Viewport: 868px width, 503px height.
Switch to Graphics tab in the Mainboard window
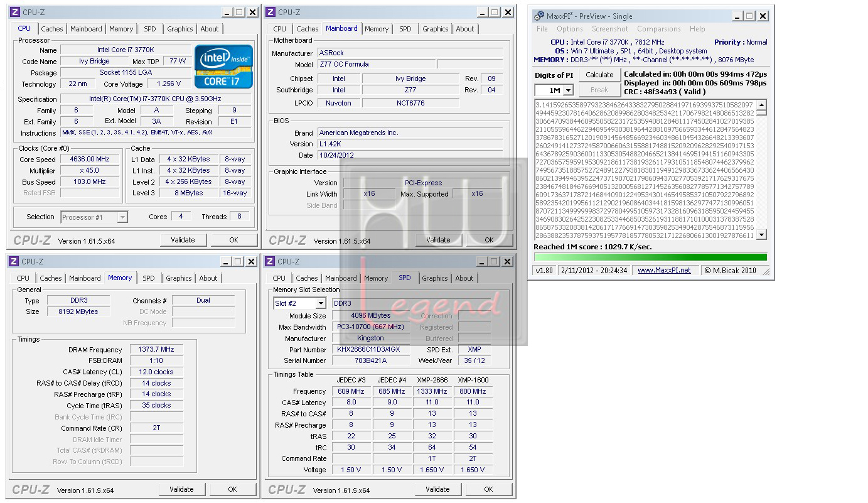click(436, 29)
